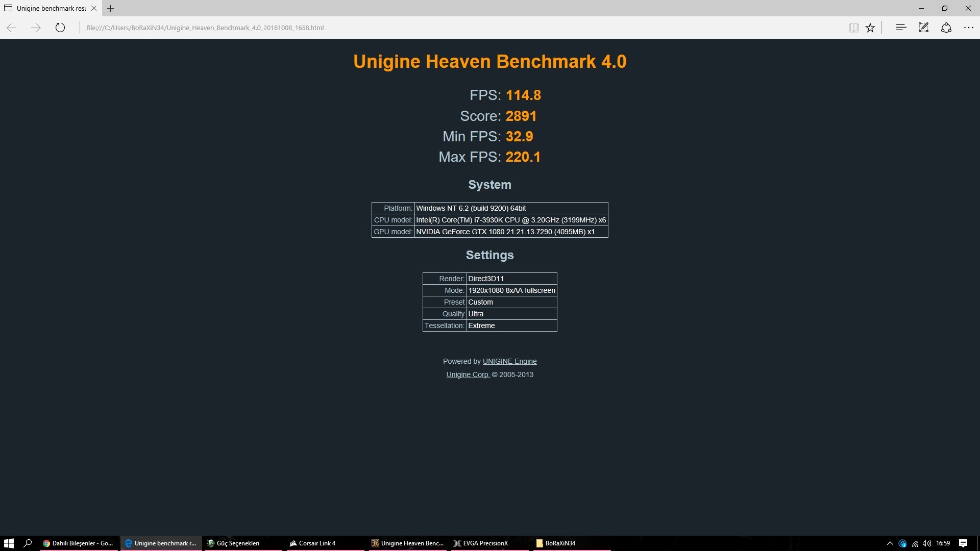This screenshot has height=551, width=980.
Task: Click the System section heading
Action: 490,185
